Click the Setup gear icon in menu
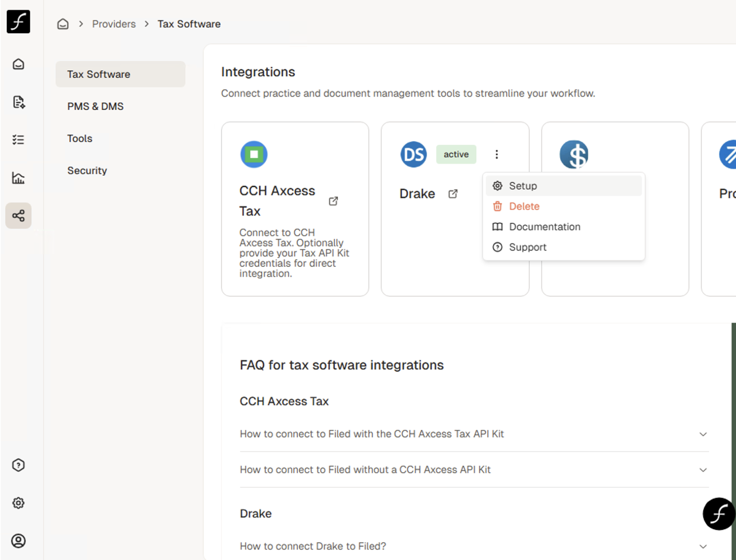 [497, 186]
